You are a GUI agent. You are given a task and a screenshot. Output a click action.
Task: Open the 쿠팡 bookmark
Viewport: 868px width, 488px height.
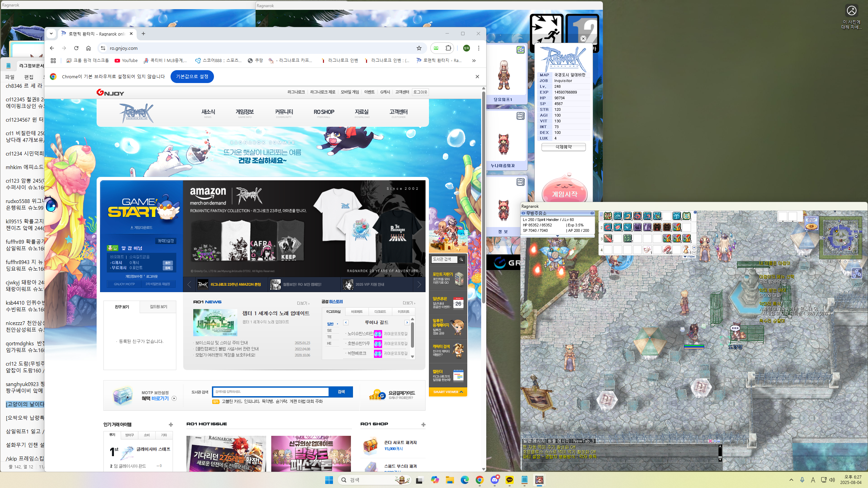click(x=255, y=61)
